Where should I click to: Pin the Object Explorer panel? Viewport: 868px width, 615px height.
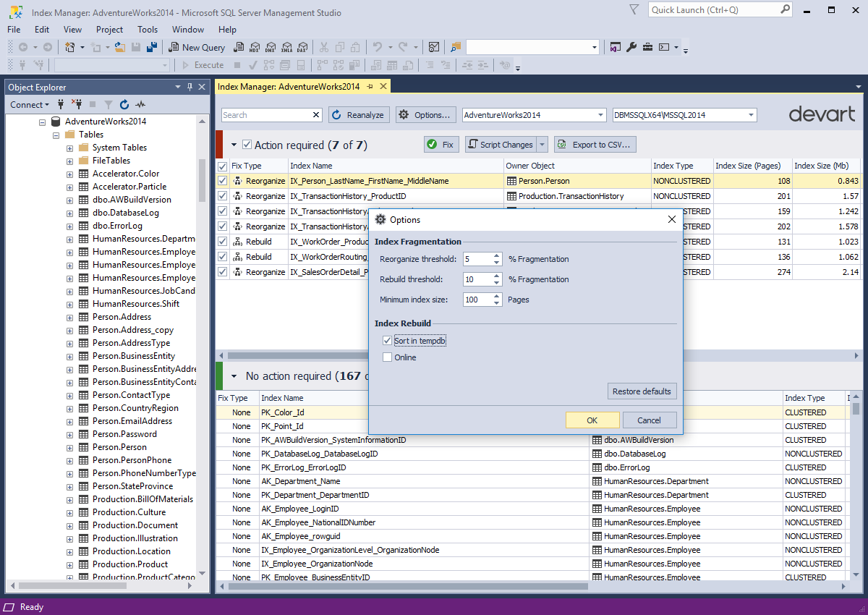190,87
